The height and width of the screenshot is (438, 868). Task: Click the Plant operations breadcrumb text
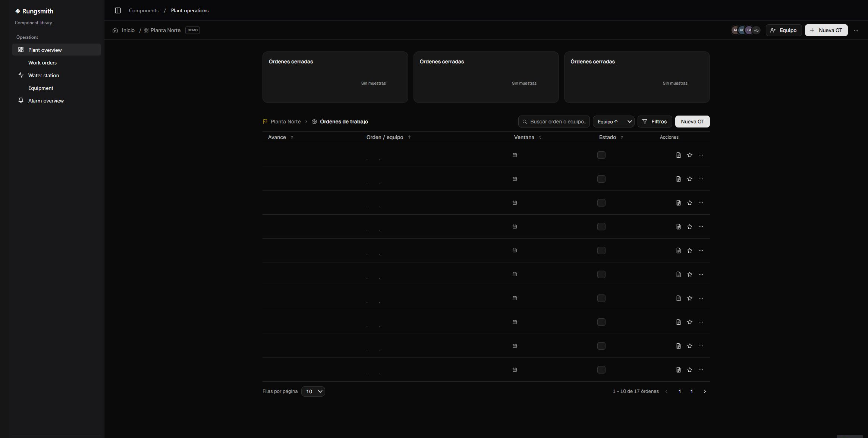[190, 10]
